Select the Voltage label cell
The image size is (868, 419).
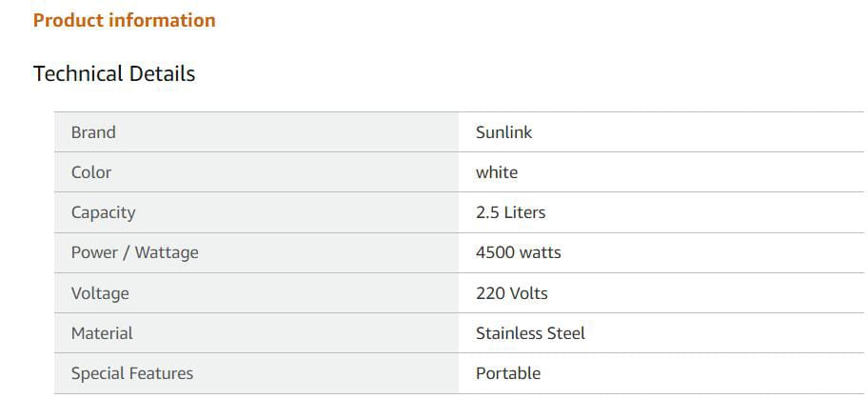click(256, 293)
